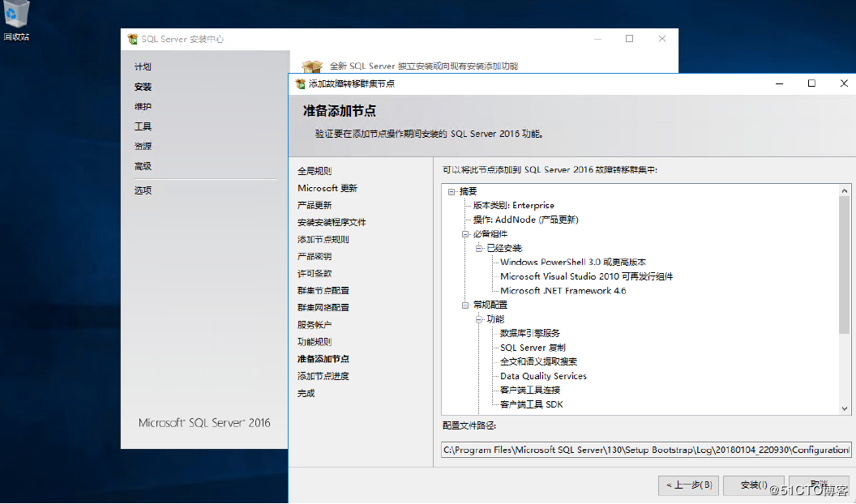Open the 维护 section
This screenshot has height=504, width=856.
[x=143, y=105]
